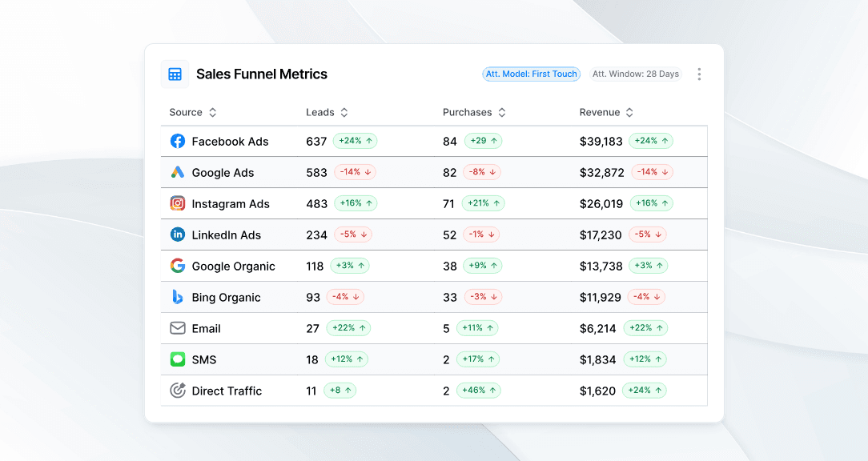Viewport: 868px width, 461px height.
Task: Click Instagram Ads revenue $26,019
Action: click(601, 203)
